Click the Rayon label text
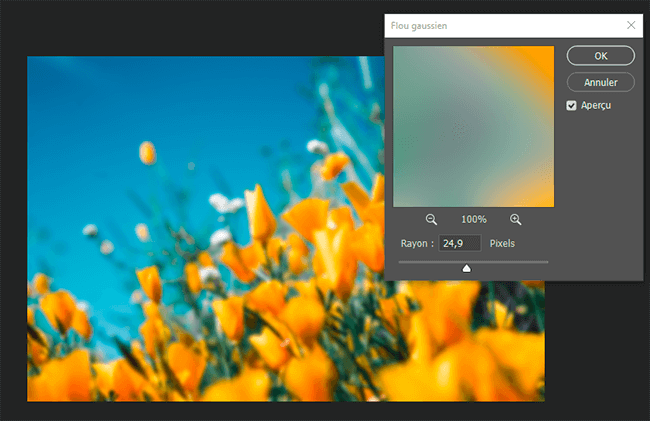650x421 pixels. (x=414, y=243)
